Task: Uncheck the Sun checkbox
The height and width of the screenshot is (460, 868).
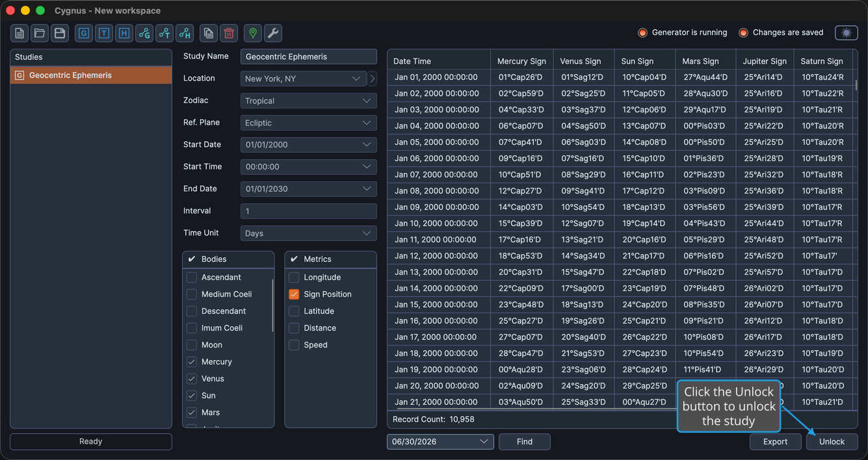Action: [192, 396]
